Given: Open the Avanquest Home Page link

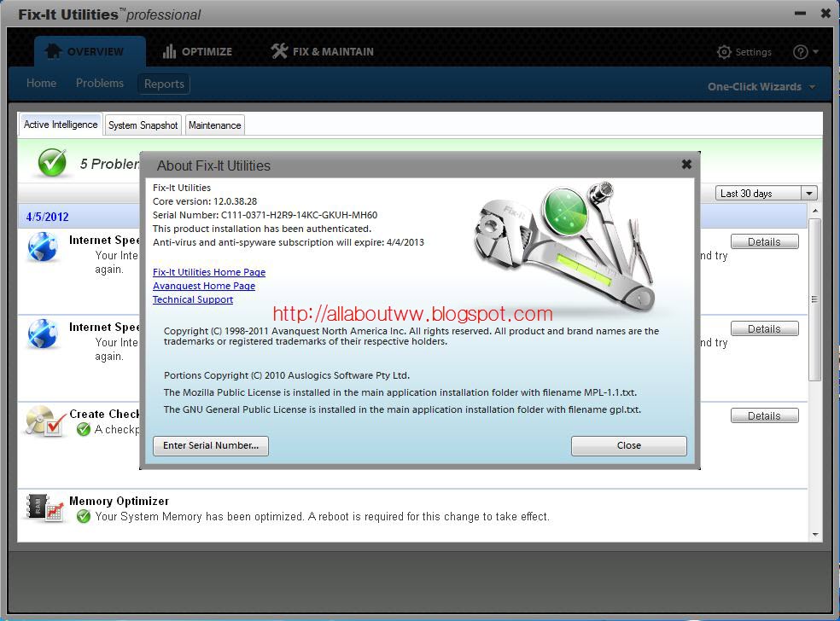Looking at the screenshot, I should [204, 286].
